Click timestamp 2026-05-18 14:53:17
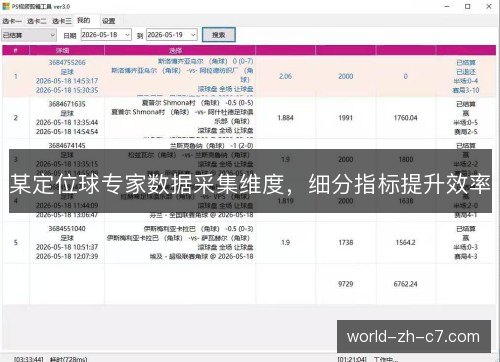The height and width of the screenshot is (362, 500). (67, 81)
